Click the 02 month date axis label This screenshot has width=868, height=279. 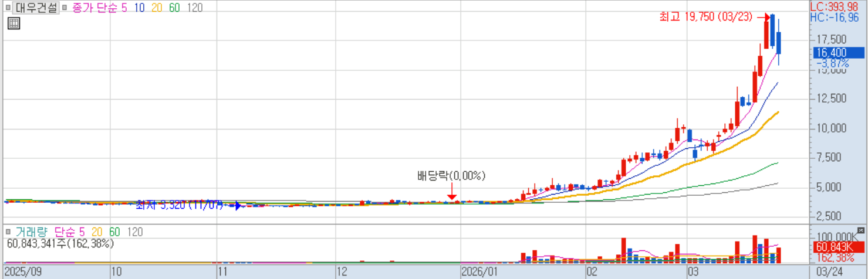tap(592, 273)
